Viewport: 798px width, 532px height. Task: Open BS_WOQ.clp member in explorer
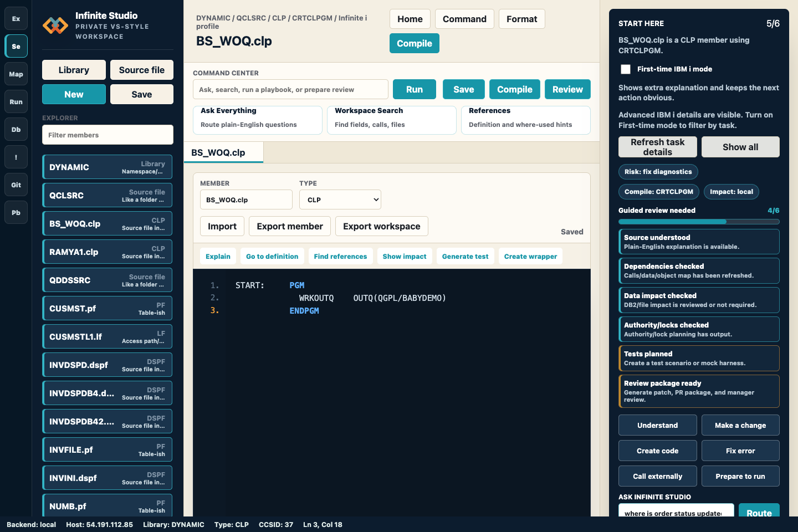108,223
